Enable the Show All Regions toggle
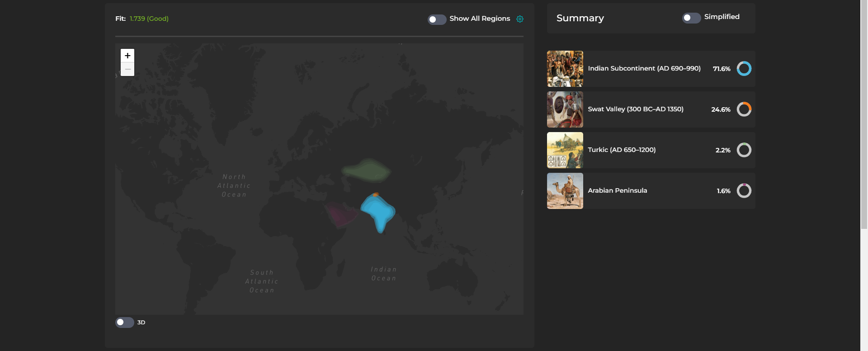 pos(437,19)
